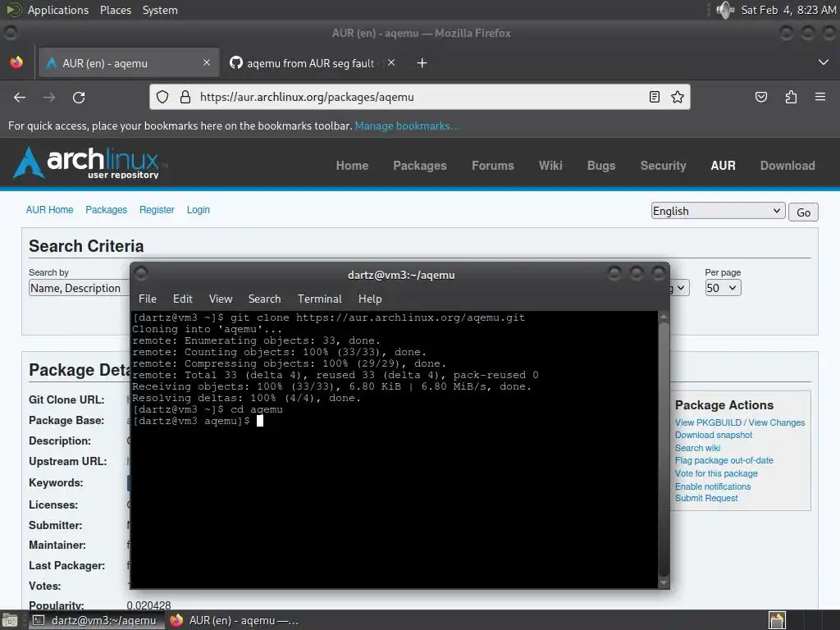Viewport: 840px width, 630px height.
Task: Click the Register link
Action: click(x=157, y=210)
